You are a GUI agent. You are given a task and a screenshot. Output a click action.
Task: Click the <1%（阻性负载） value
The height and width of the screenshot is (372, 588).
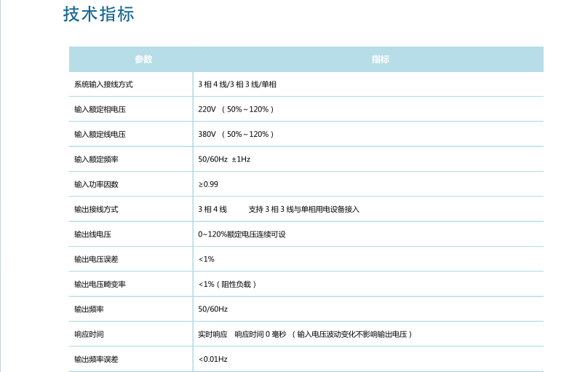point(228,284)
